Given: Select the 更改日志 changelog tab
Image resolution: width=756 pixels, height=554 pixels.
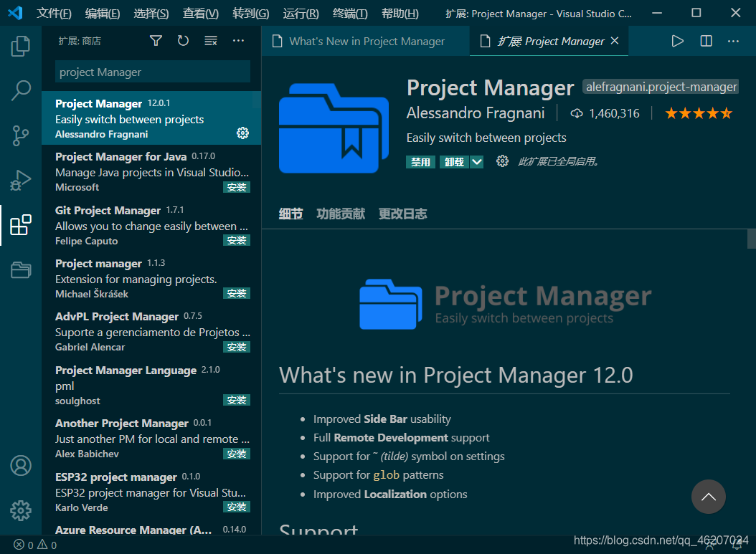Looking at the screenshot, I should [402, 214].
